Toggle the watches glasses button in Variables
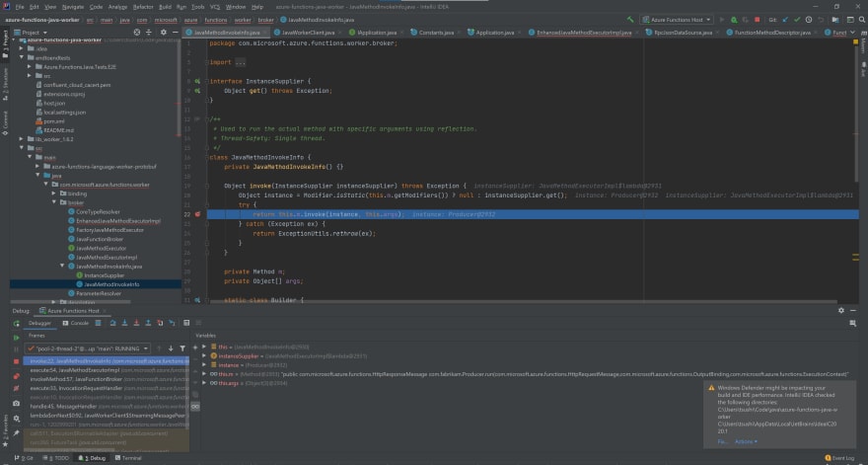This screenshot has height=465, width=868. (x=195, y=406)
